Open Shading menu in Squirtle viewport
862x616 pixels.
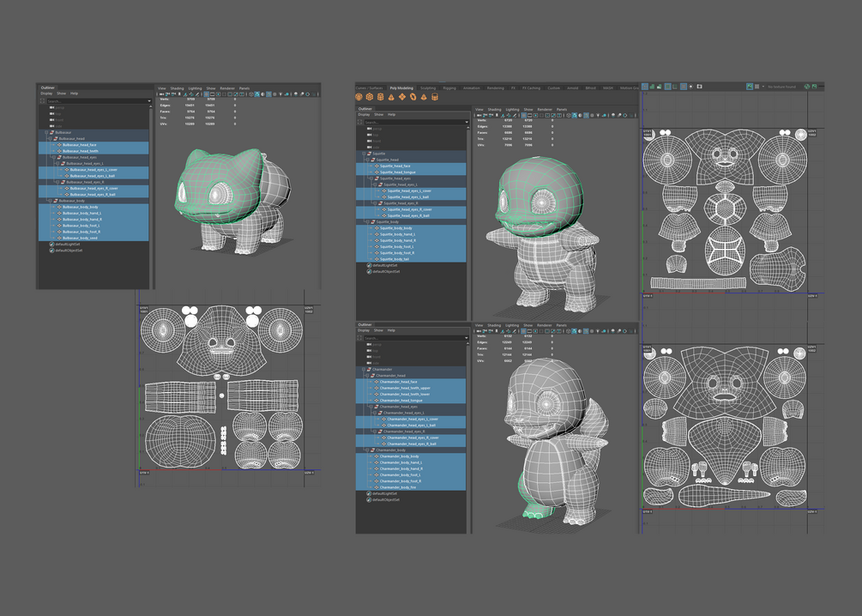(494, 110)
